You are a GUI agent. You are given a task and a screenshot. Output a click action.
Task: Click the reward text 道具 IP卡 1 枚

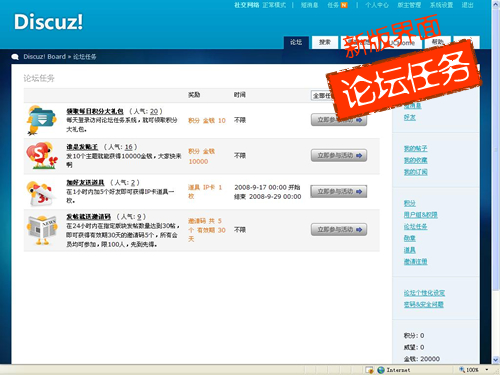tap(205, 192)
